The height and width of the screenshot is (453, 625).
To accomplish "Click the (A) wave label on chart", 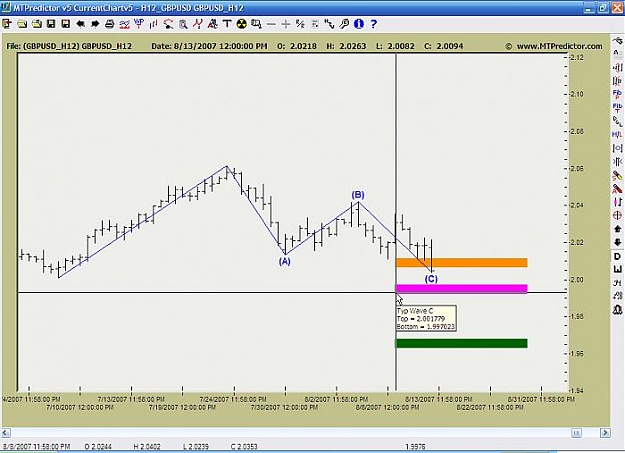I will click(285, 262).
